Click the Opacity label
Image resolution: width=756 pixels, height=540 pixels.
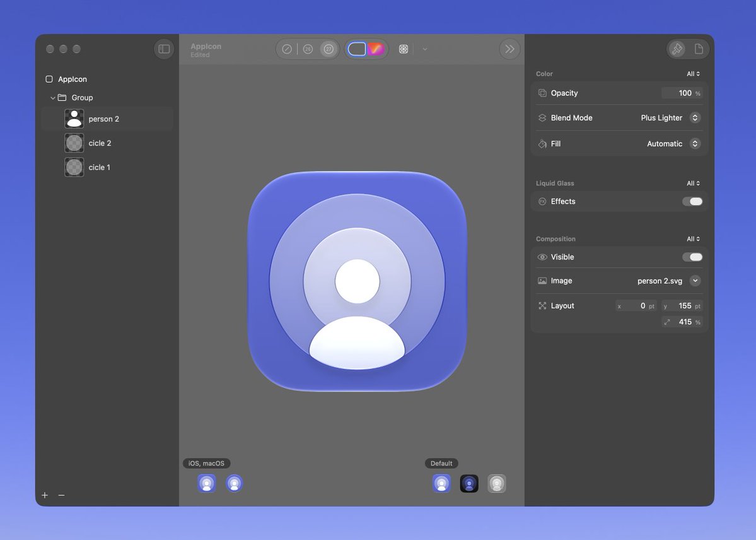click(564, 93)
